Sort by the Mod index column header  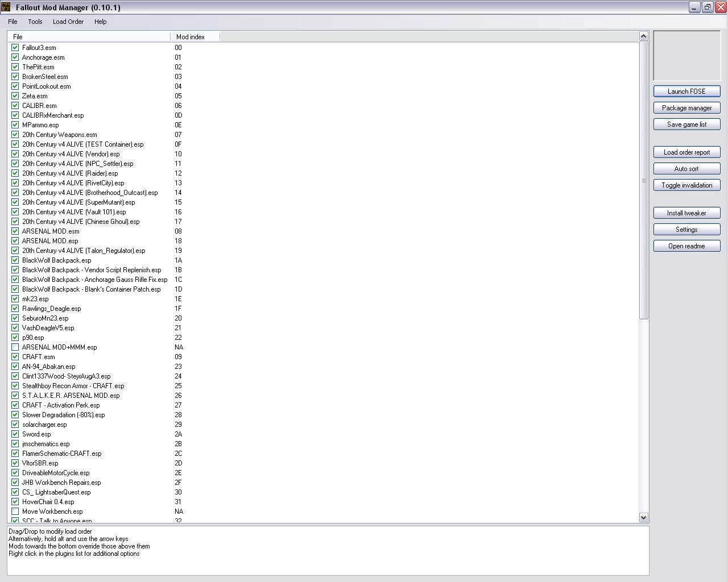point(195,36)
